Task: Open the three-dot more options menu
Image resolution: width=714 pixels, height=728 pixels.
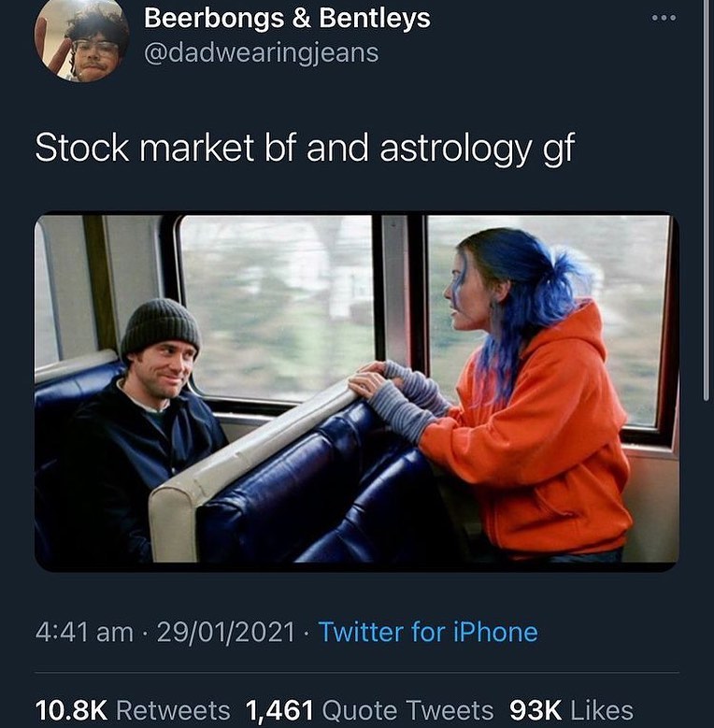Action: pos(664,18)
